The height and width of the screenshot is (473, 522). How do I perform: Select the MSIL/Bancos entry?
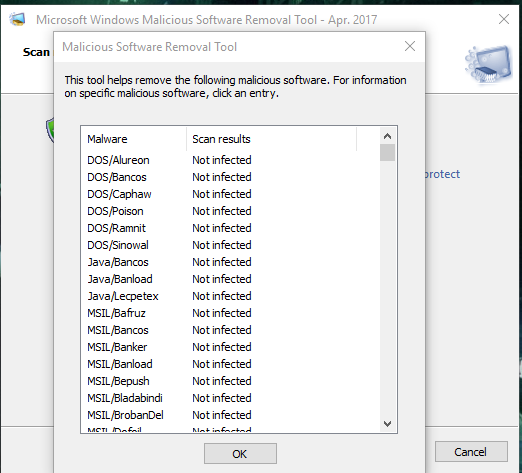coord(118,330)
